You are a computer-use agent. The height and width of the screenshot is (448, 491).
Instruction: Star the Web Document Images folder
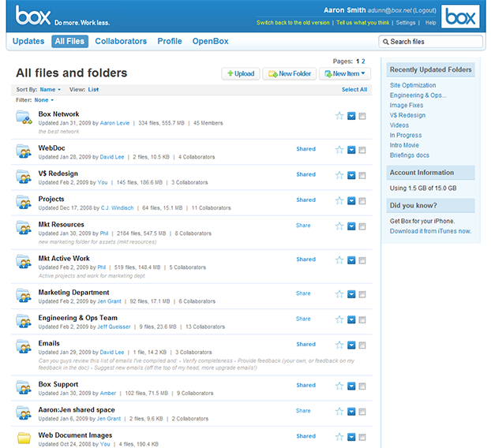[339, 437]
